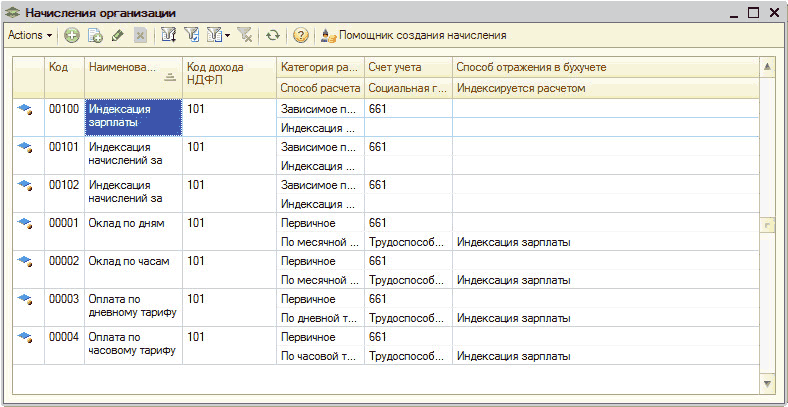Viewport: 788px width, 407px height.
Task: Open the Actions menu
Action: [x=29, y=35]
